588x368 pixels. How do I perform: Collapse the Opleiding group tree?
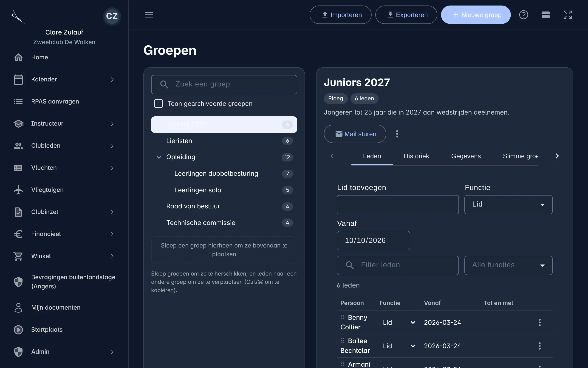[x=159, y=157]
